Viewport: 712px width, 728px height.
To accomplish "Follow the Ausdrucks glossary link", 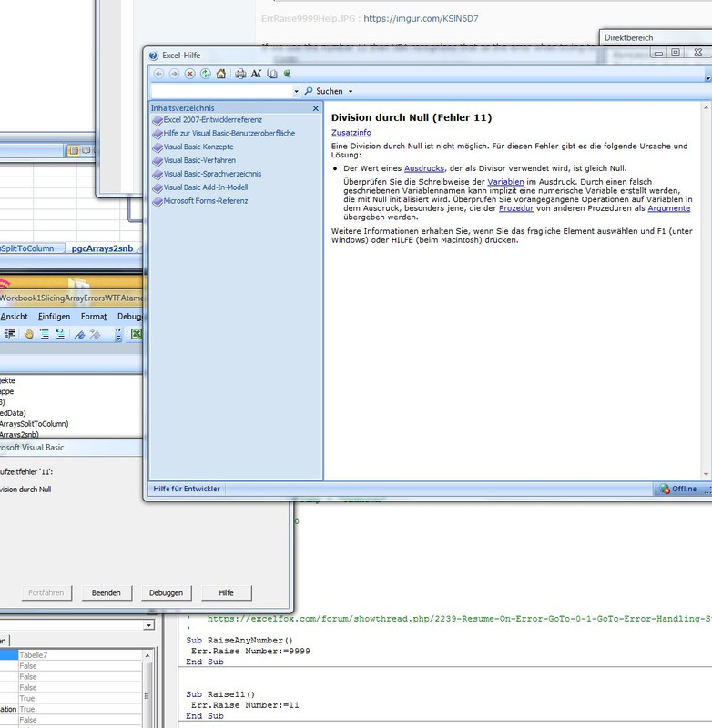I will pos(424,168).
